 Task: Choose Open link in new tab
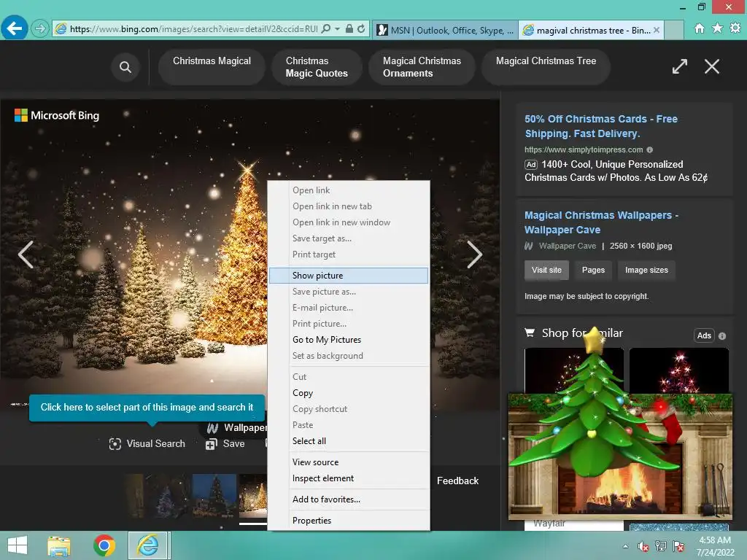(x=349, y=206)
